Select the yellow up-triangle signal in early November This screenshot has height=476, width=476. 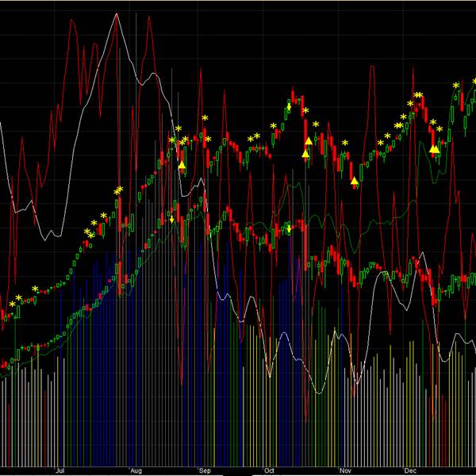coord(355,181)
